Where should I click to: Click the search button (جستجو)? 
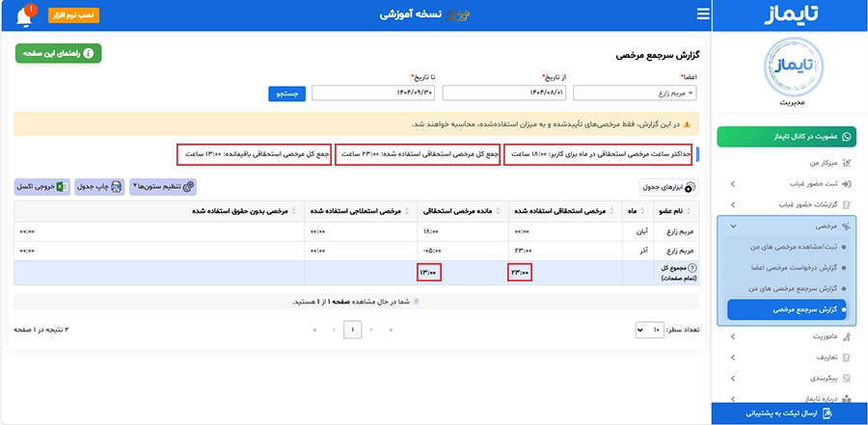pyautogui.click(x=287, y=93)
